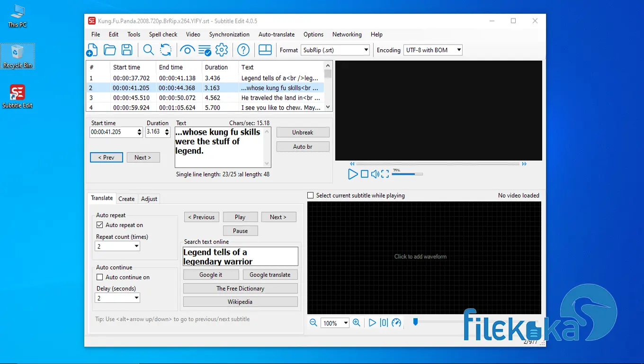This screenshot has height=364, width=644.
Task: Click the Google it button
Action: tap(211, 275)
